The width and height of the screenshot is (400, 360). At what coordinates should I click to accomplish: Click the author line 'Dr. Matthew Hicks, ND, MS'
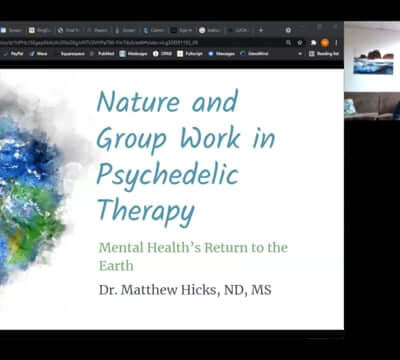point(185,290)
